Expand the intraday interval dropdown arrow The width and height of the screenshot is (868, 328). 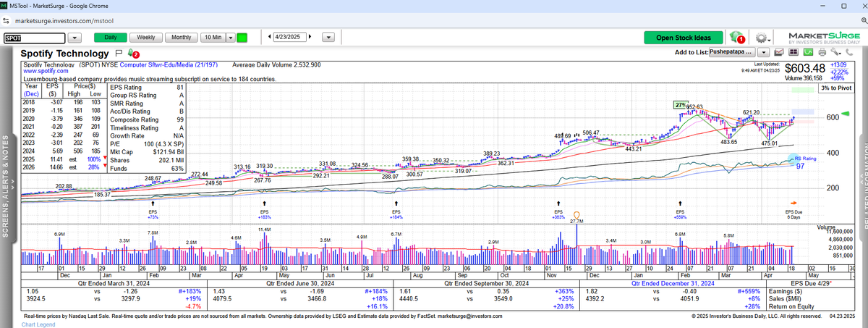tap(230, 37)
